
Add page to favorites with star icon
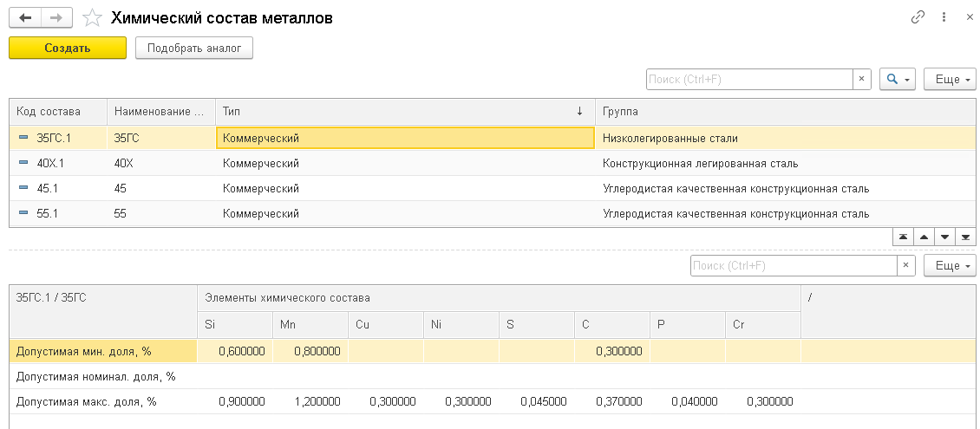pyautogui.click(x=93, y=18)
